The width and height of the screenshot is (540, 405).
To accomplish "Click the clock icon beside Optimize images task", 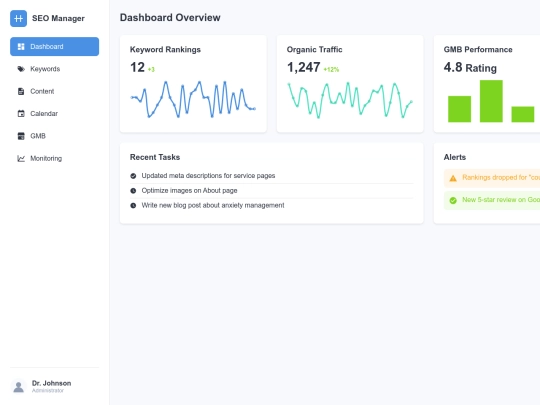I will (133, 191).
